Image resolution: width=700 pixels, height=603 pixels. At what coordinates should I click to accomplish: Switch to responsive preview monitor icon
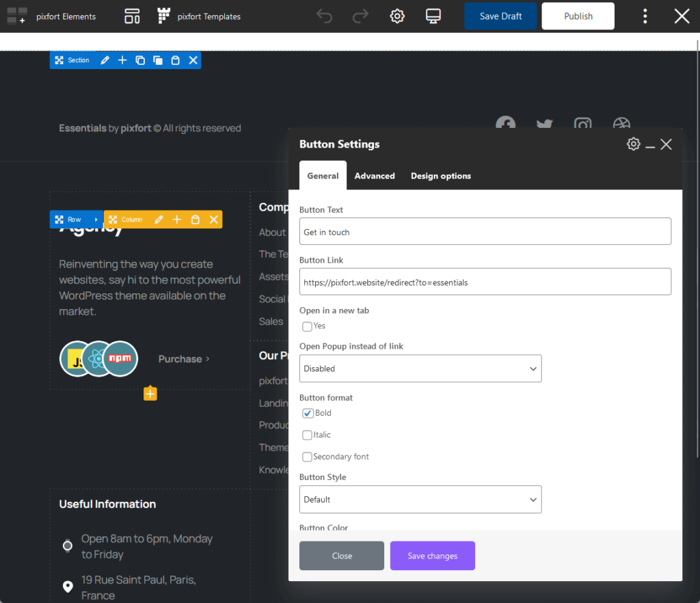(433, 16)
